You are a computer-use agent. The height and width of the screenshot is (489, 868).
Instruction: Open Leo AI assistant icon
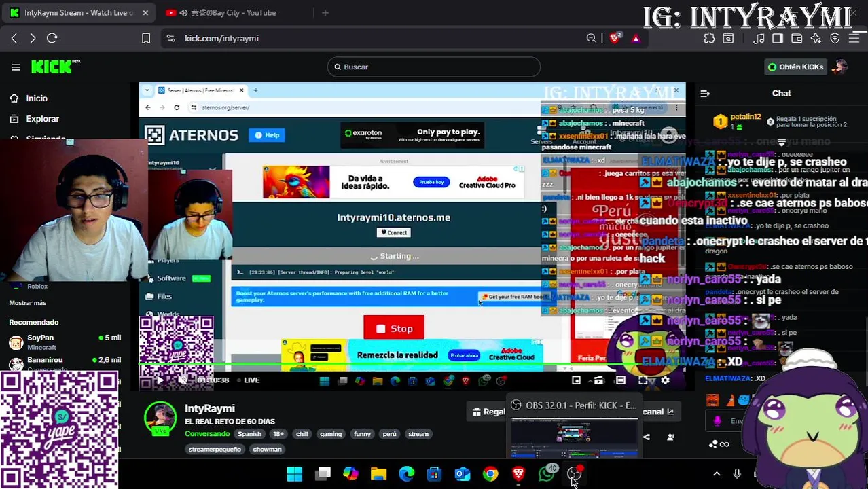coord(816,39)
